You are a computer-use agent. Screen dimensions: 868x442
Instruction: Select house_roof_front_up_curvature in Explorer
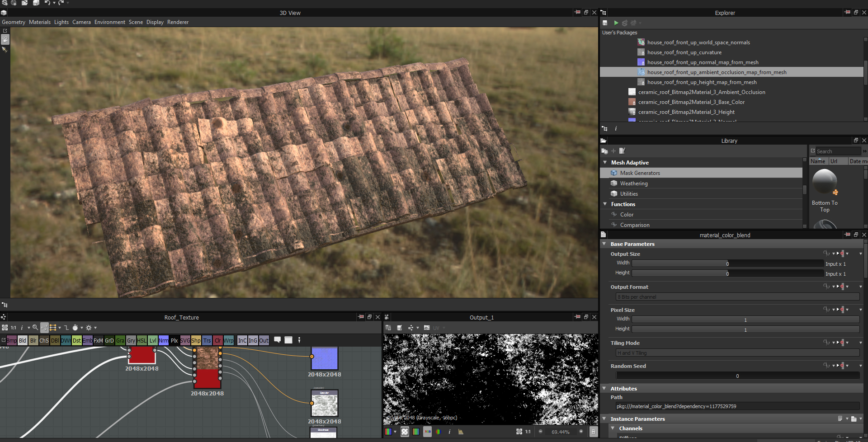click(684, 52)
